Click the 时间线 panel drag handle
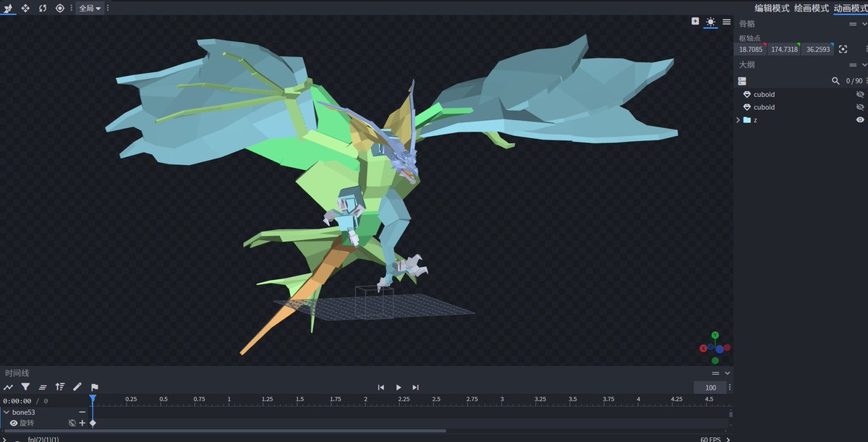Screen dimensions: 868x442 point(716,373)
